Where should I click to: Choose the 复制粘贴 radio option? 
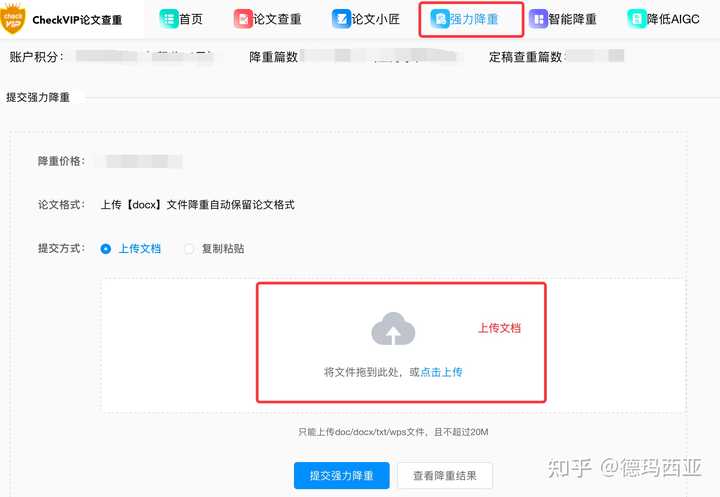click(189, 249)
